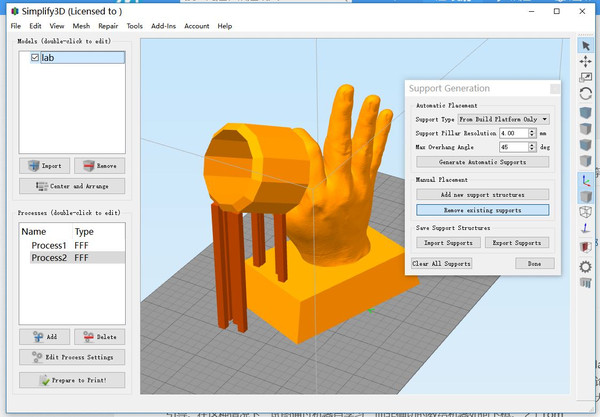Image resolution: width=600 pixels, height=417 pixels.
Task: Select the Process1 row
Action: coord(72,245)
